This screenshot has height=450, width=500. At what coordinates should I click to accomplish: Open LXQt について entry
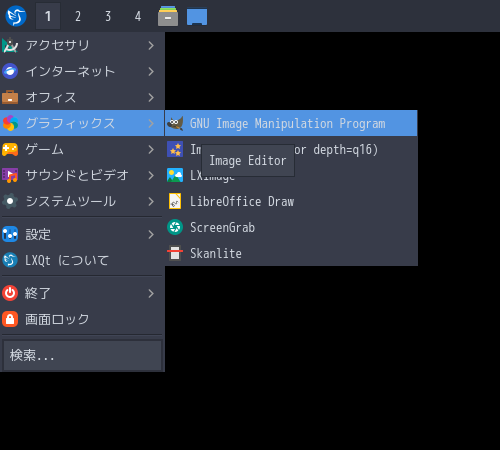(x=82, y=260)
